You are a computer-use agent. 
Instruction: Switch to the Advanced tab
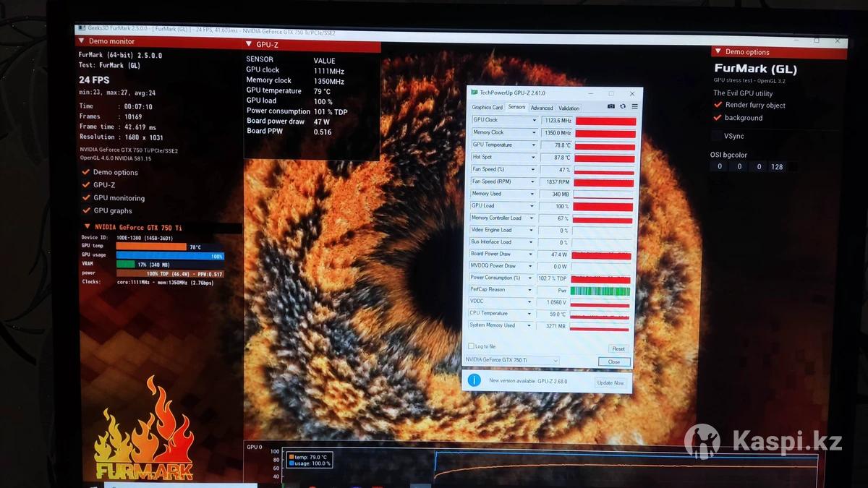(x=542, y=108)
